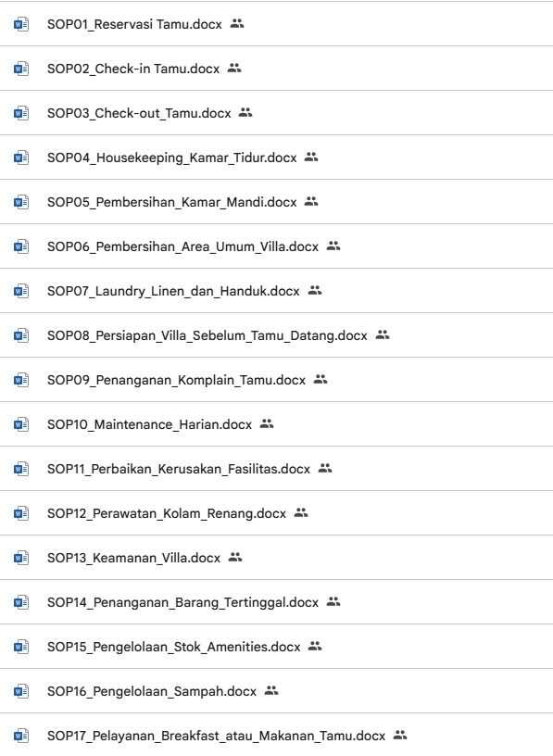Click shared icon after SOP10_Maintenance_Harian.docx

(267, 423)
